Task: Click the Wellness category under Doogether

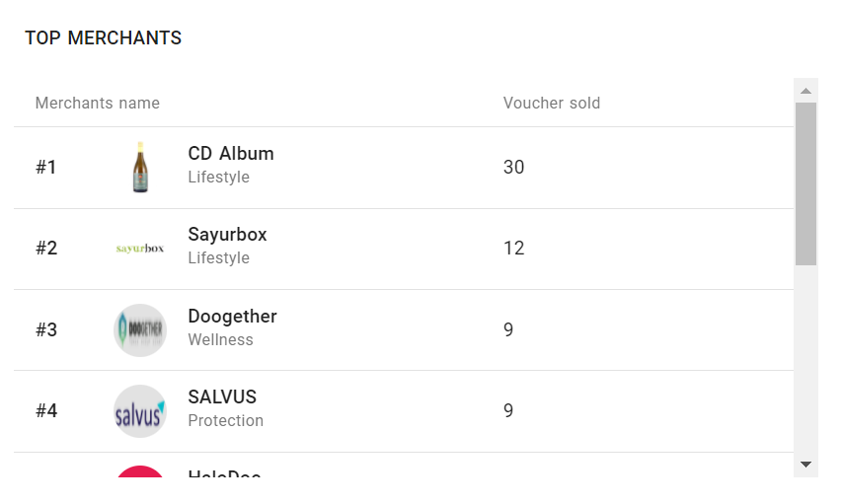Action: pos(220,340)
